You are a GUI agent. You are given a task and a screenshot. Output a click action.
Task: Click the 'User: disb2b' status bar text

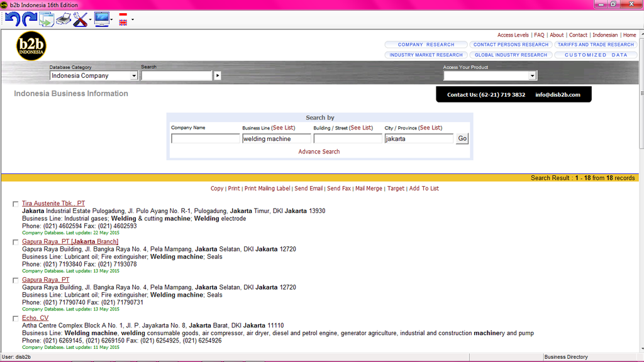(x=16, y=357)
